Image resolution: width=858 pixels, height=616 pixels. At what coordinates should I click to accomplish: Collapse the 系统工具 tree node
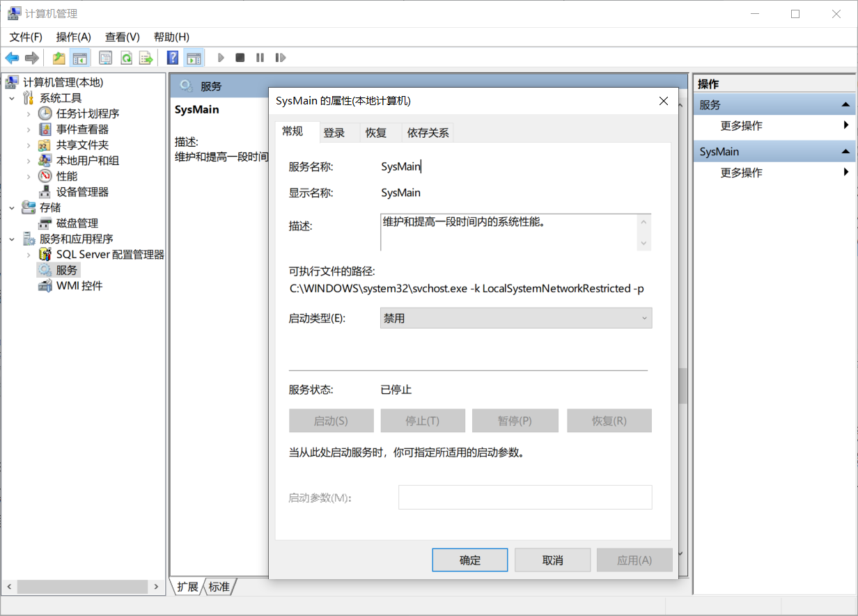click(x=12, y=98)
